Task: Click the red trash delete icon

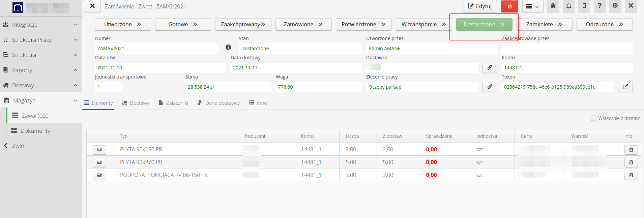Action: (x=509, y=6)
